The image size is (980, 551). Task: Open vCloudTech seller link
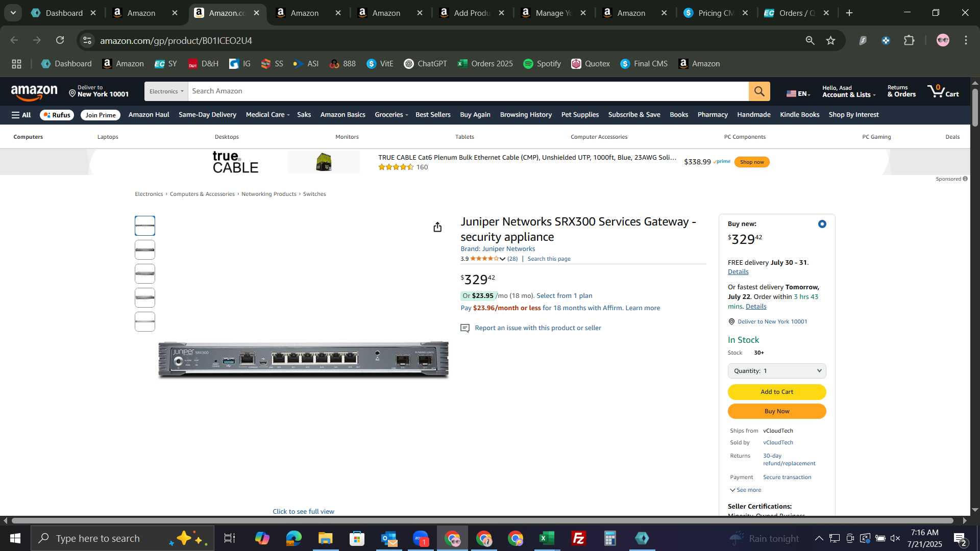[x=778, y=442]
